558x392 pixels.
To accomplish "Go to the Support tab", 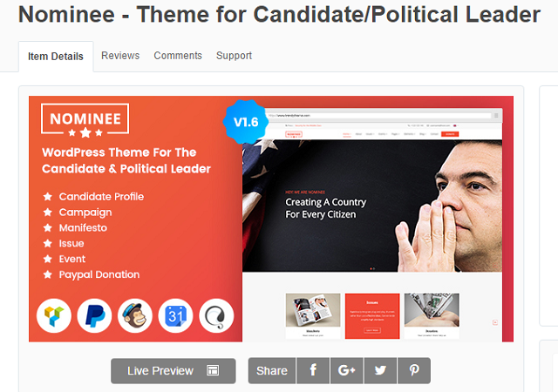I will pos(234,56).
